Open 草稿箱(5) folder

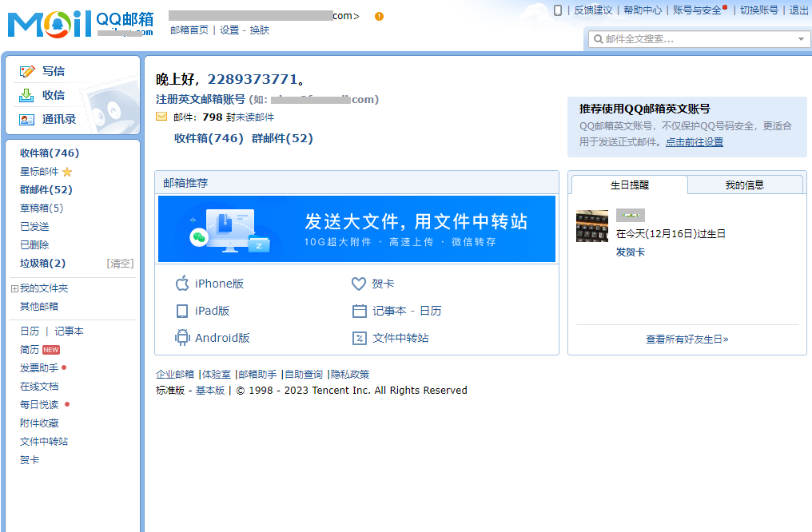pyautogui.click(x=42, y=208)
